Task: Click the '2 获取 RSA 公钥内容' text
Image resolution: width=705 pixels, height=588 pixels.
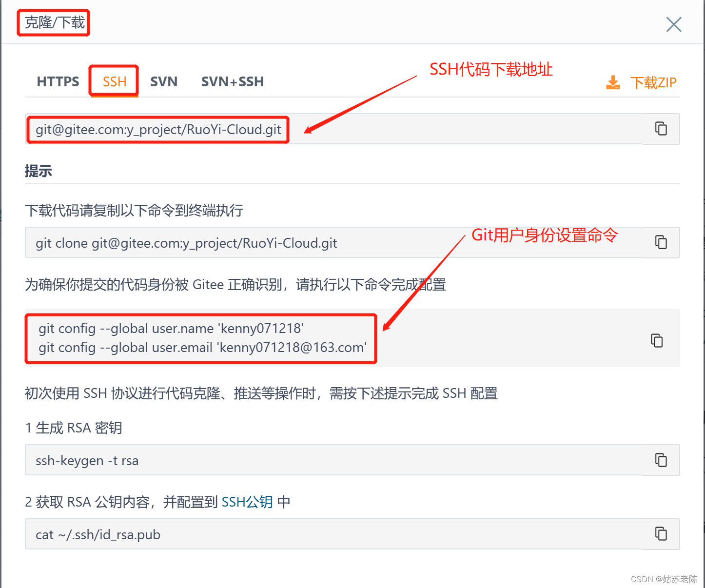Action: [x=157, y=502]
